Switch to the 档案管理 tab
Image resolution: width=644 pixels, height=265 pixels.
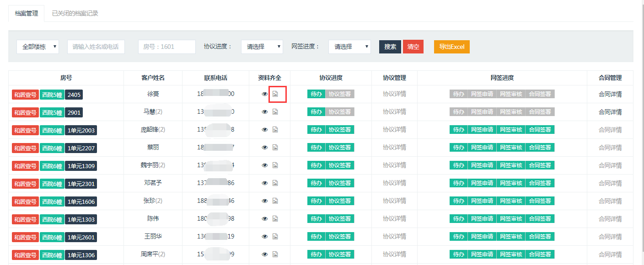coord(27,13)
